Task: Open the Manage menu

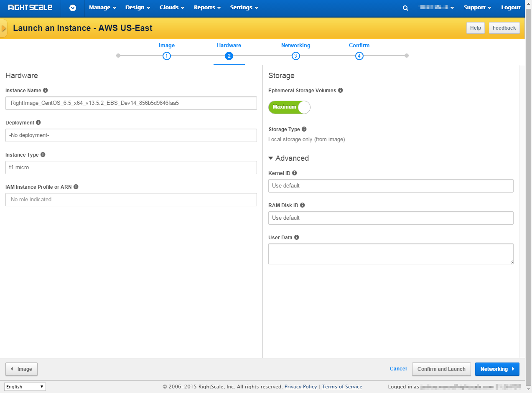Action: point(102,8)
